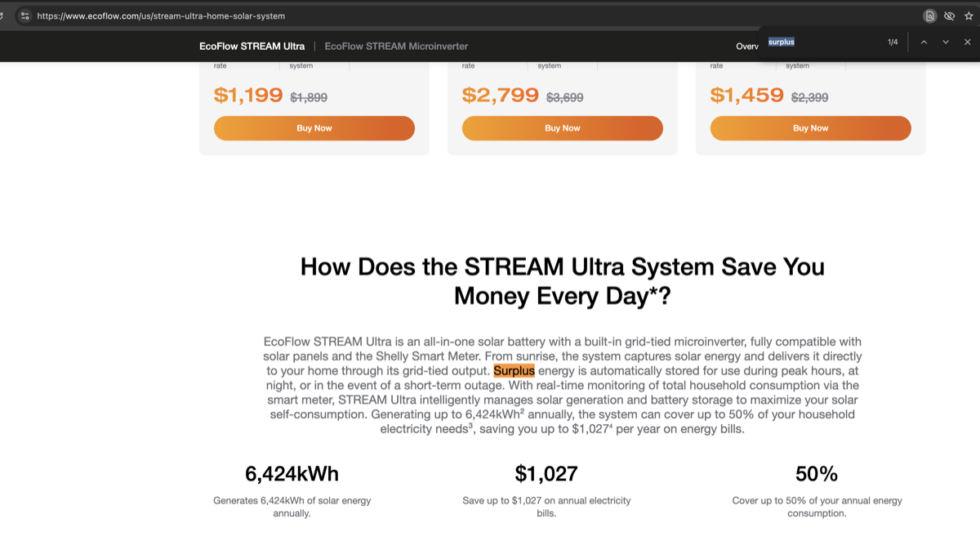Go to next find result
The height and width of the screenshot is (541, 980).
pyautogui.click(x=946, y=42)
